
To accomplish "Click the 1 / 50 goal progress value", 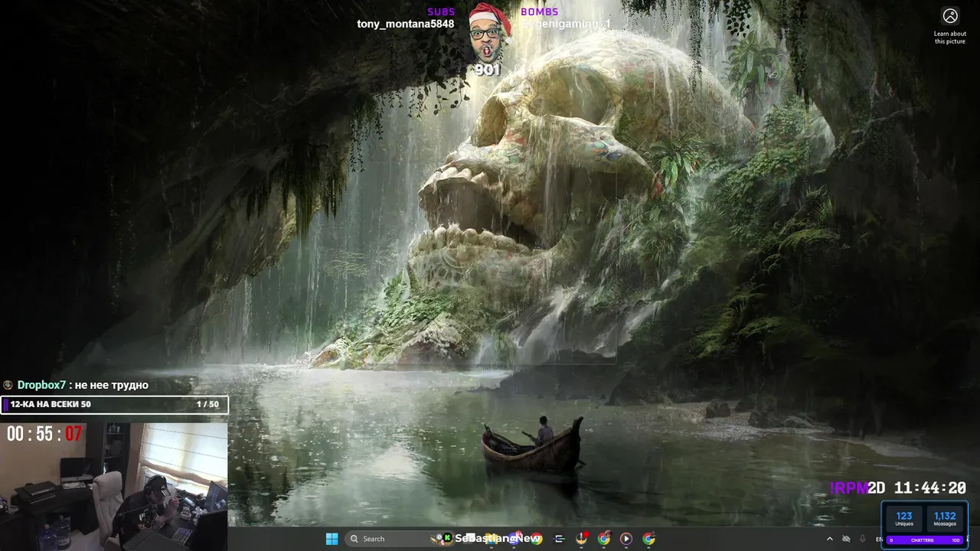I will [207, 404].
